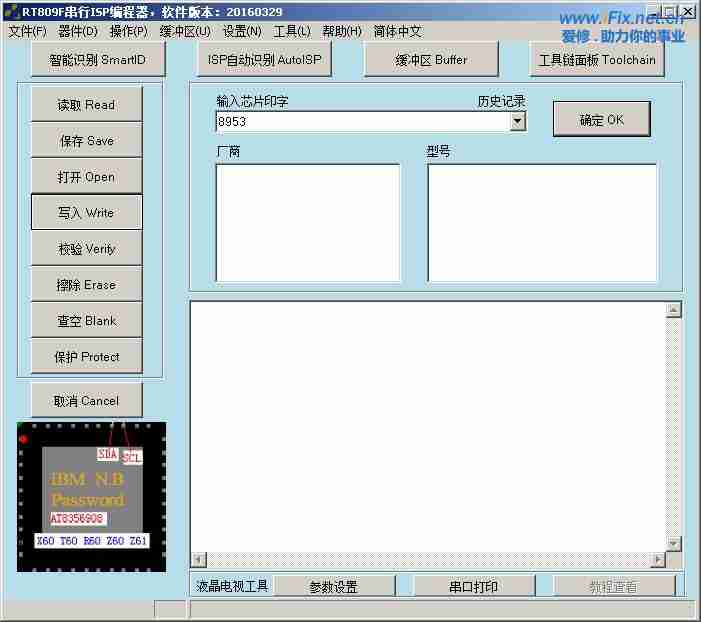Run the 查空 Blank check
Viewport: 701px width, 622px height.
[87, 321]
